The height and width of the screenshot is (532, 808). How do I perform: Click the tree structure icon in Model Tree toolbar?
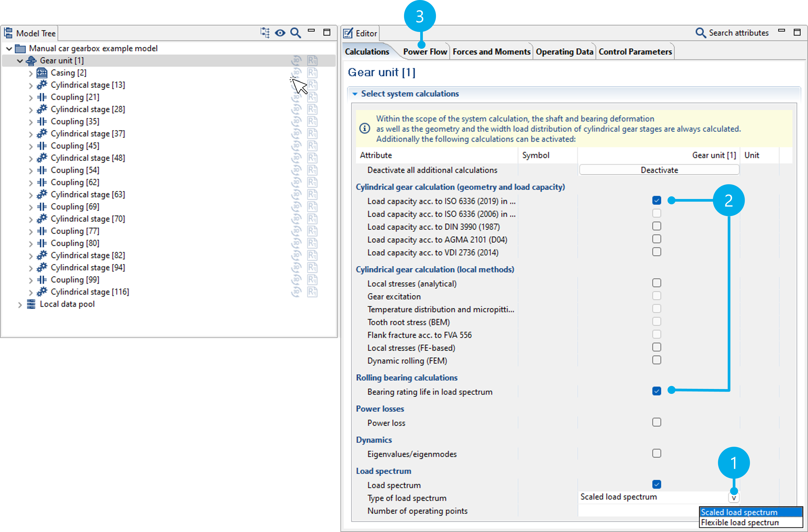(265, 33)
